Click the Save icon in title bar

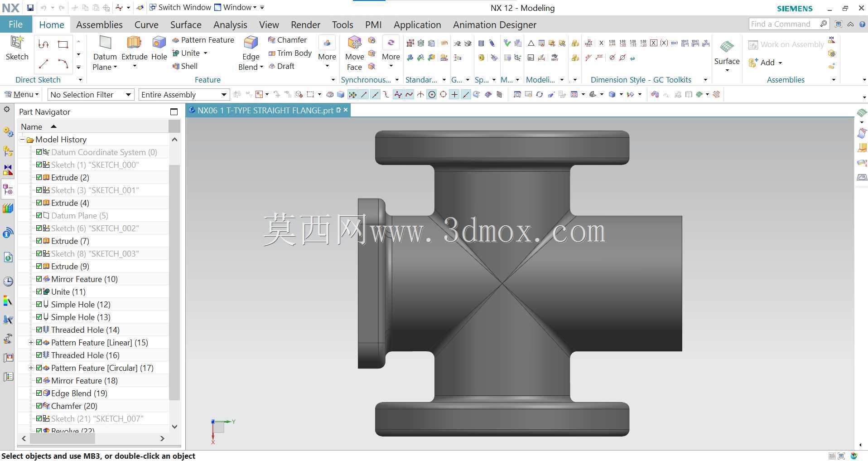30,8
